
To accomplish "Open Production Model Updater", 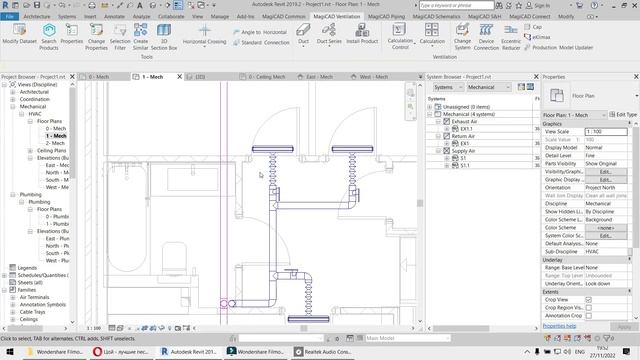I will (558, 47).
